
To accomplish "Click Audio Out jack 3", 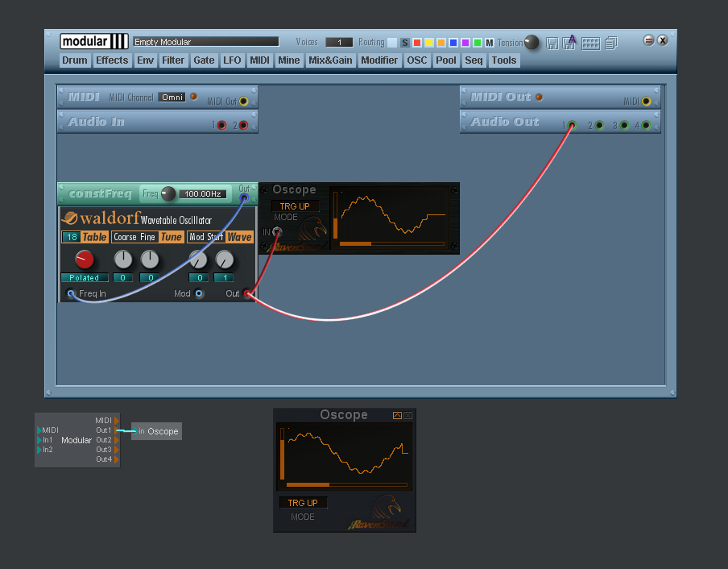I will coord(624,126).
